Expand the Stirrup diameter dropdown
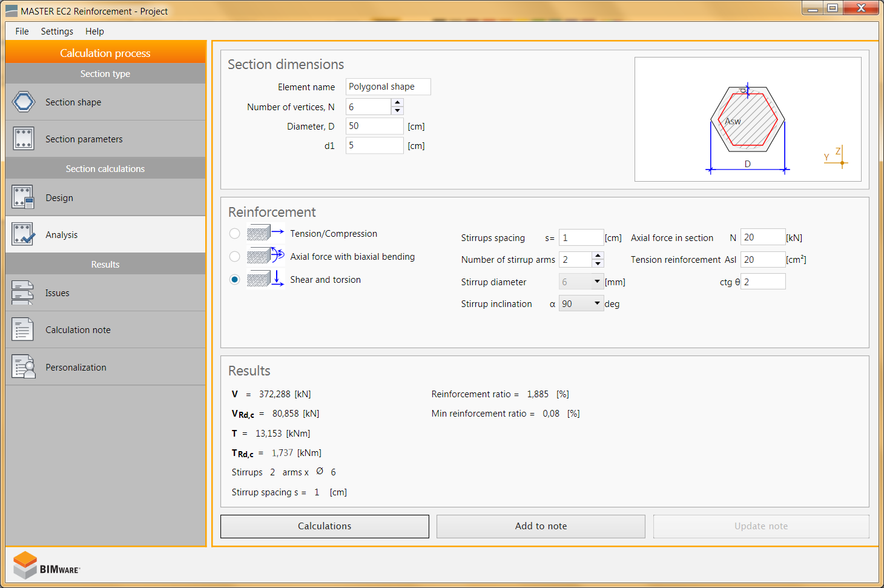The width and height of the screenshot is (884, 588). tap(597, 282)
